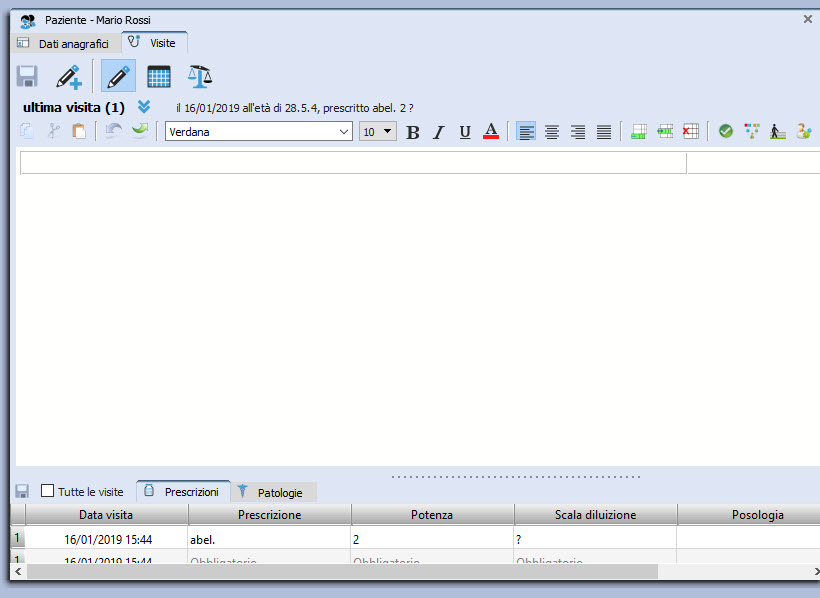Toggle italic text formatting
Screen dimensions: 820x598
438,132
